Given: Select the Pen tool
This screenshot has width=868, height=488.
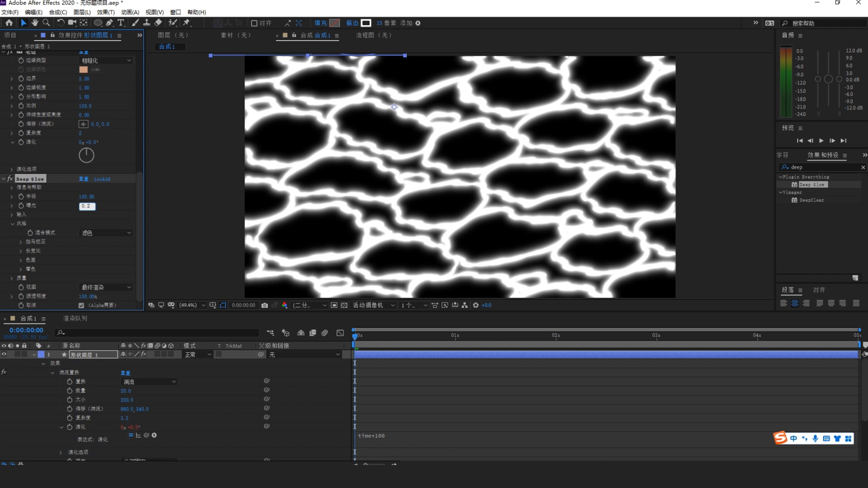Looking at the screenshot, I should (x=109, y=23).
